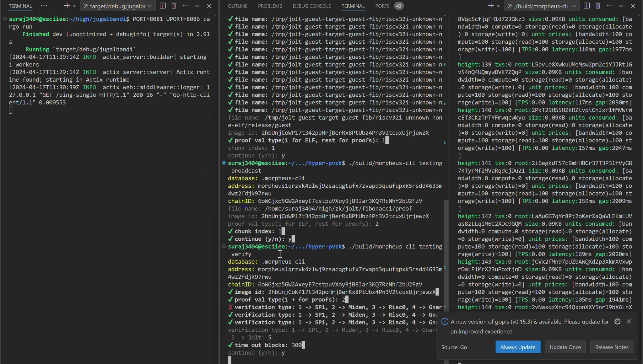Dismiss the gopls update notification
The image size is (643, 364).
click(x=629, y=321)
